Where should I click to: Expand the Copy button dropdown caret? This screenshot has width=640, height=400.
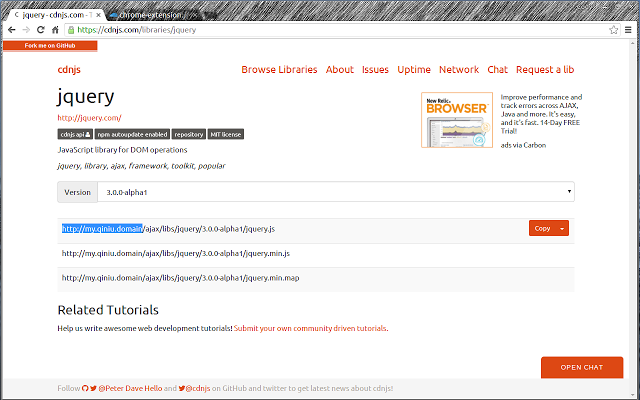pyautogui.click(x=562, y=229)
